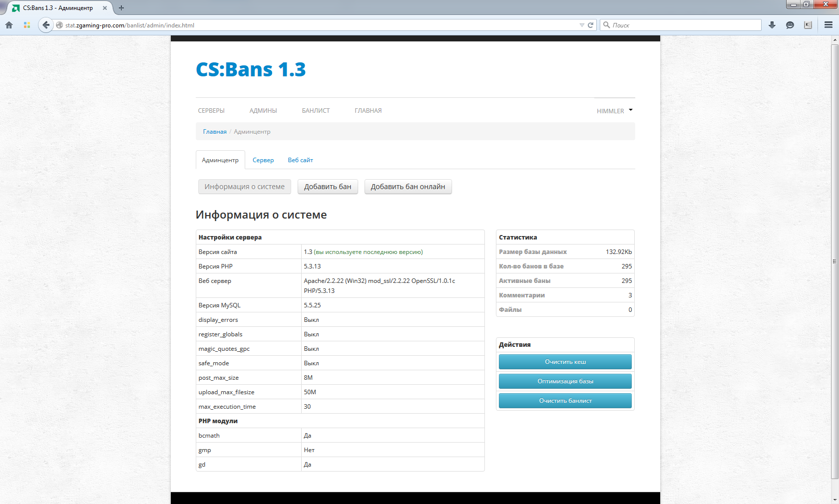
Task: Select the Админцентр tab
Action: [220, 160]
